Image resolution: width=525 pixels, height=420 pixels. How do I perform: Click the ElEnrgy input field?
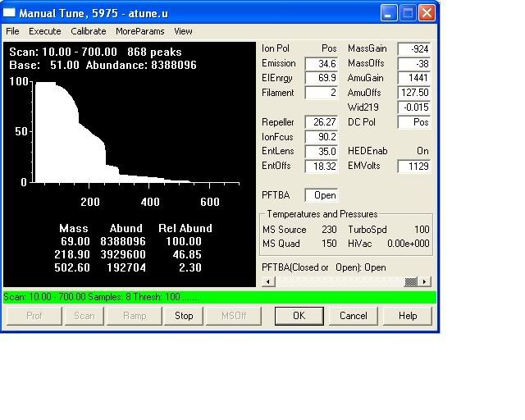pos(321,79)
